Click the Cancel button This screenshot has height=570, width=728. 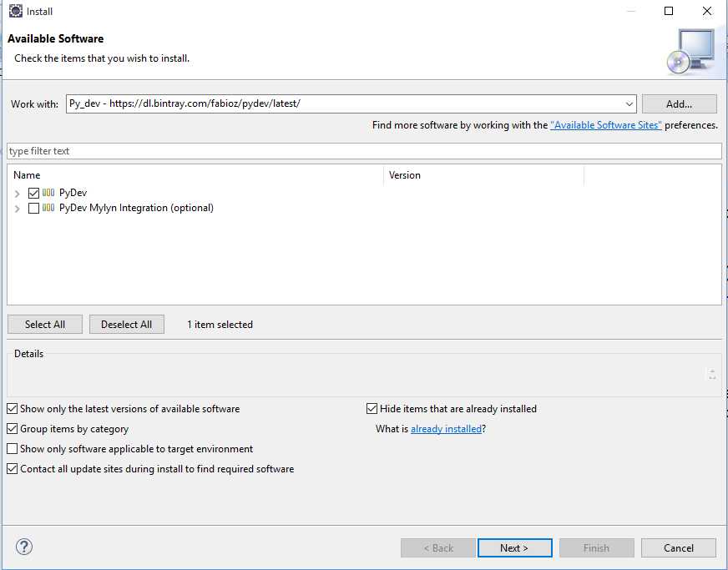(x=679, y=548)
